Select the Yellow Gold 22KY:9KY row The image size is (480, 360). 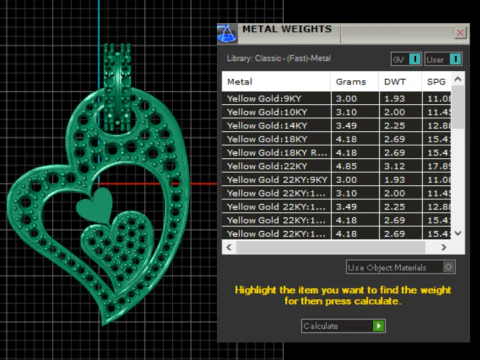coord(336,180)
